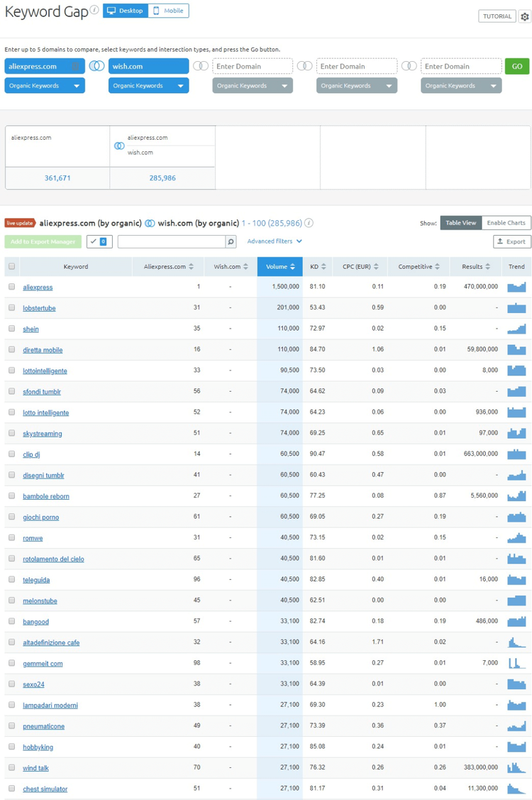Sort by the Competitive column arrows
532x800 pixels.
point(437,267)
